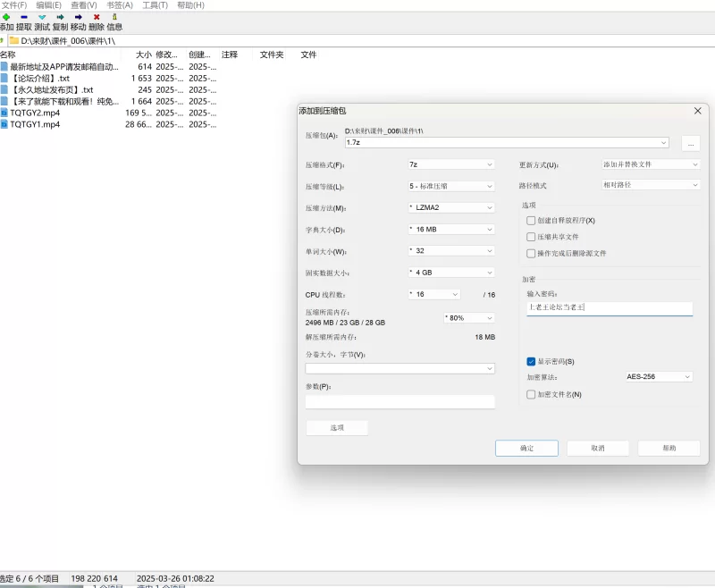Open the 查看(V) menu
715x588 pixels.
(84, 5)
